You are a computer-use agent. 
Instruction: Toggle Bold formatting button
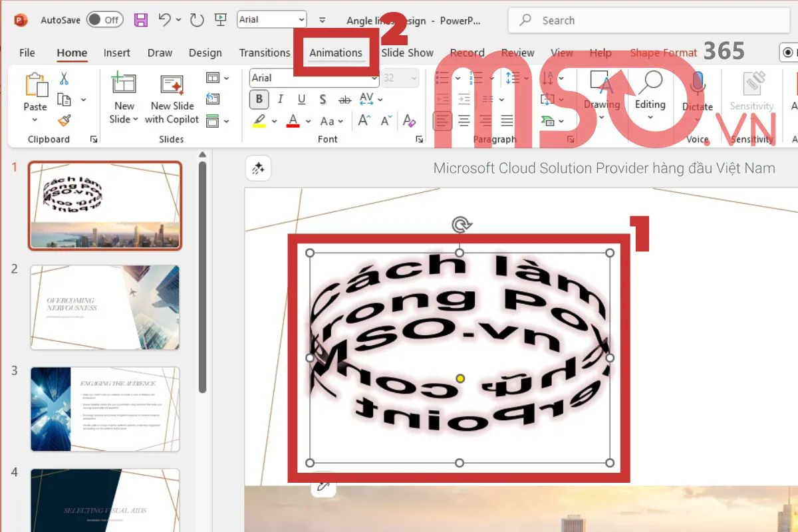click(259, 100)
